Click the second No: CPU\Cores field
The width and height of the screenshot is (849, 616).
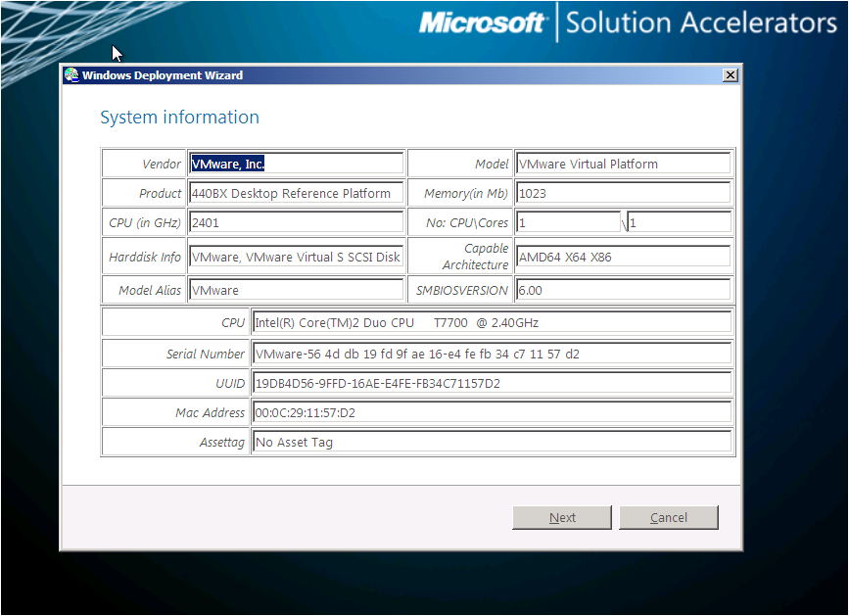click(679, 222)
